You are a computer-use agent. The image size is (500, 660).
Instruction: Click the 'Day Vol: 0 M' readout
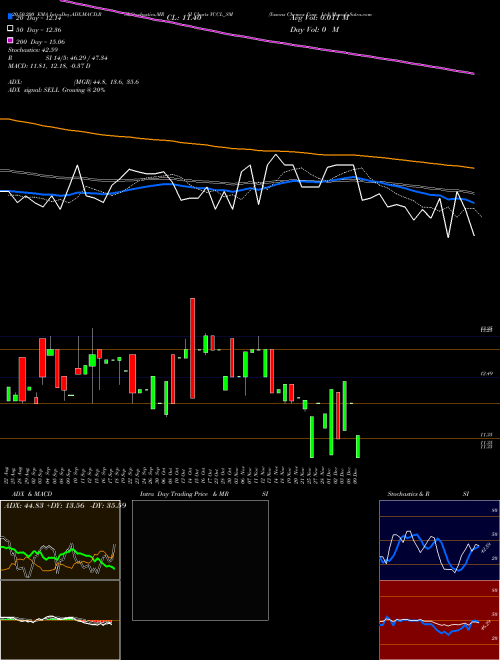314,30
